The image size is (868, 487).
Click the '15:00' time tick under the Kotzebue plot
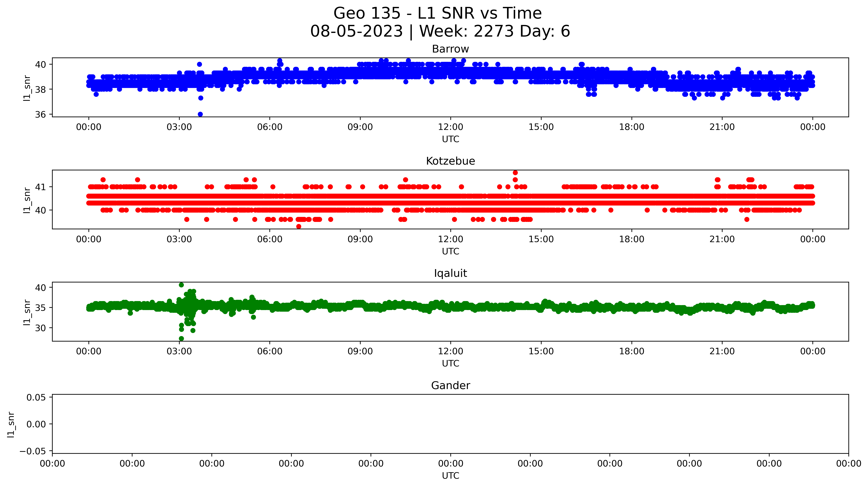tap(541, 239)
